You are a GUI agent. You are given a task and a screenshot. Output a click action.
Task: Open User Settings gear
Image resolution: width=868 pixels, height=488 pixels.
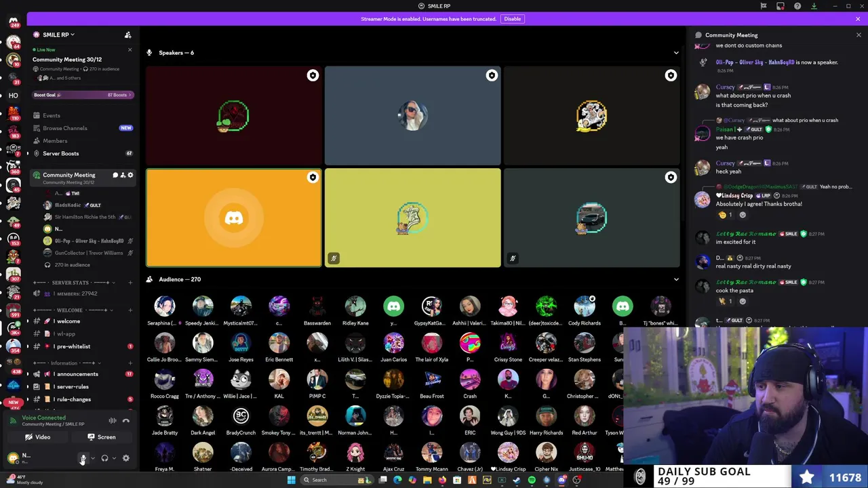click(125, 458)
